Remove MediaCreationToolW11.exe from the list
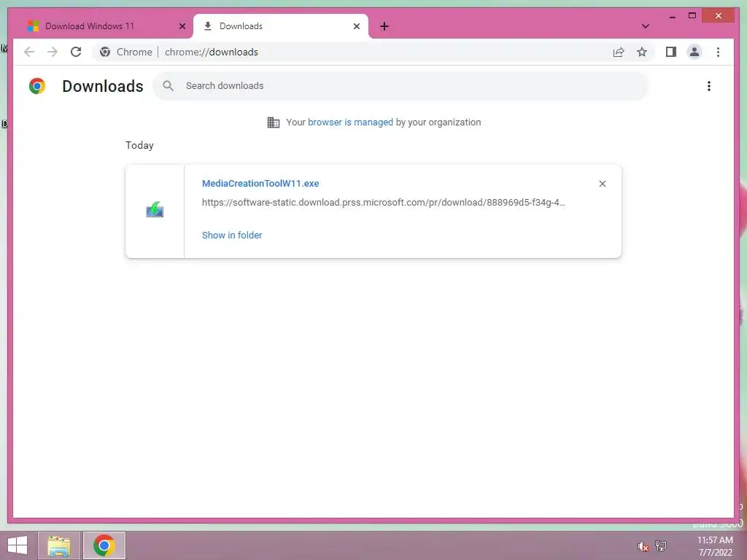This screenshot has width=747, height=560. pos(602,184)
